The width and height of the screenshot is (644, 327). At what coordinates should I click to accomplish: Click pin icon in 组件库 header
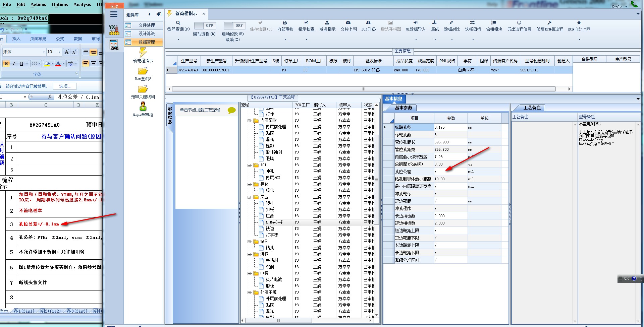tap(159, 14)
